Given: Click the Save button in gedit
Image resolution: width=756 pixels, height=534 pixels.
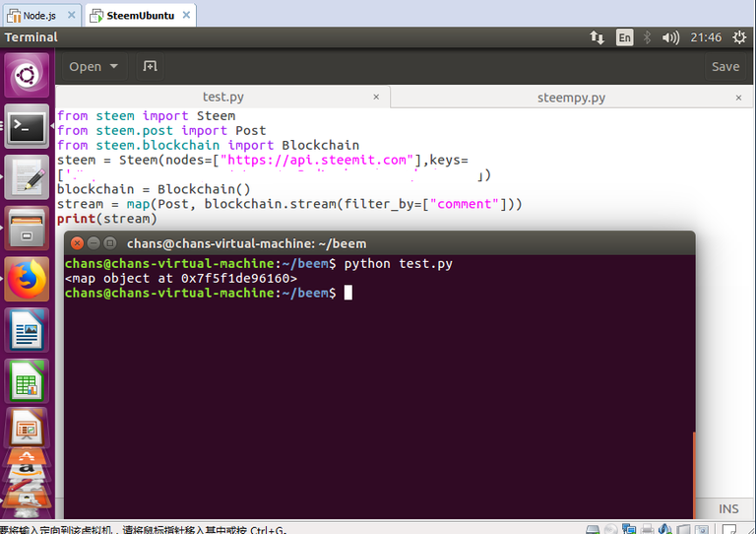Looking at the screenshot, I should (725, 67).
